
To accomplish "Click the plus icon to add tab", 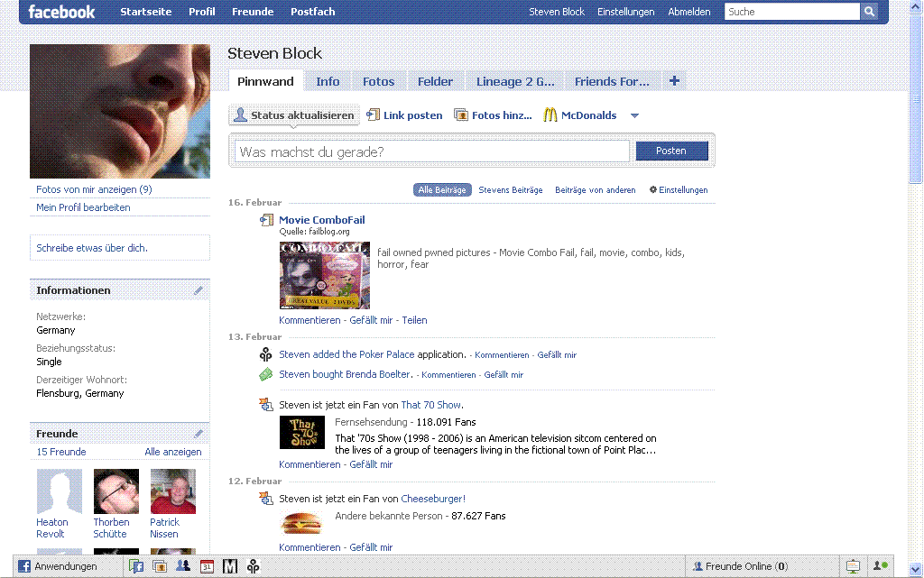I will [675, 81].
